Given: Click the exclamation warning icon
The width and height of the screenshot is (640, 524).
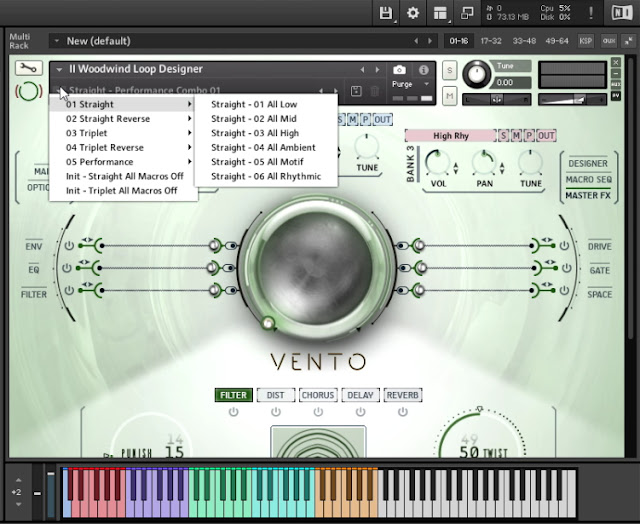Looking at the screenshot, I should pos(591,13).
